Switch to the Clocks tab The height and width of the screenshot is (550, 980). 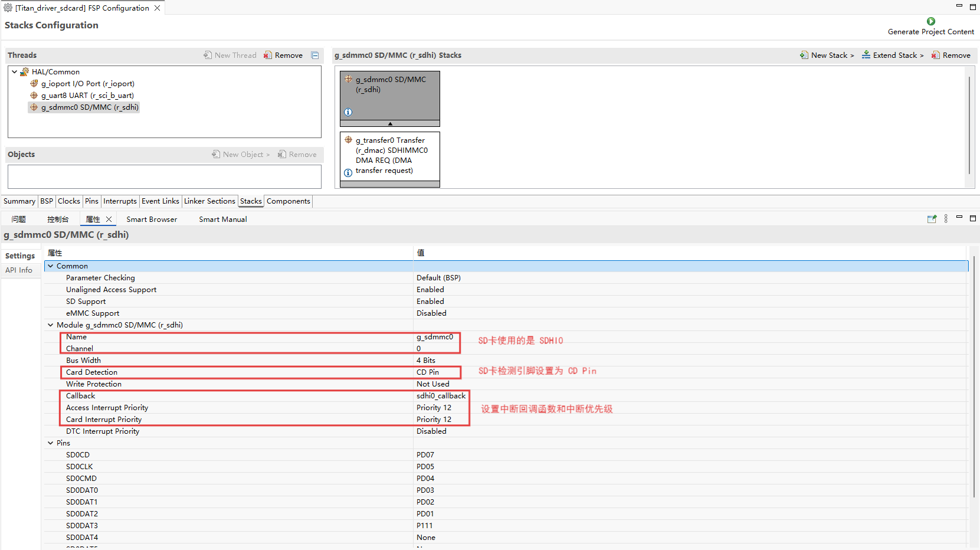pos(68,201)
